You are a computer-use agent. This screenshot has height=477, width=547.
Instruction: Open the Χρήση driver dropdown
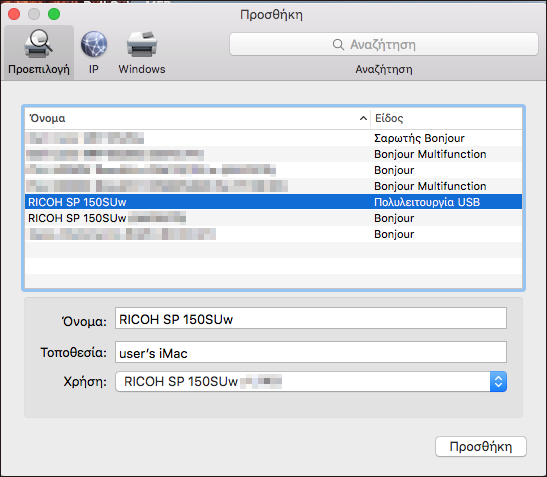(311, 381)
